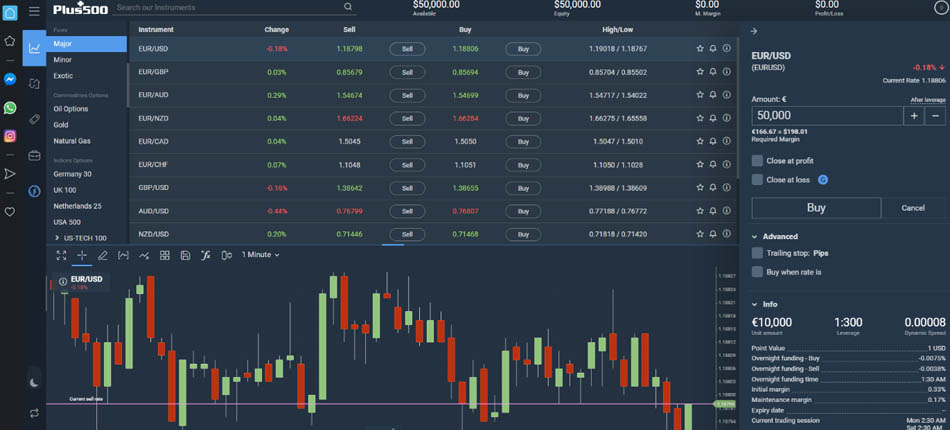Click the guaranteed stop G badge
Image resolution: width=950 pixels, height=430 pixels.
823,180
